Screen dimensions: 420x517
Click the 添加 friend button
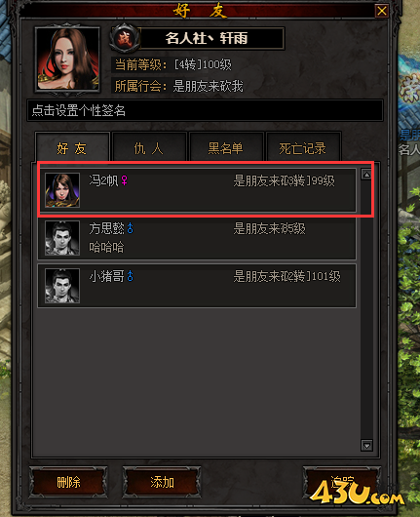tap(162, 482)
